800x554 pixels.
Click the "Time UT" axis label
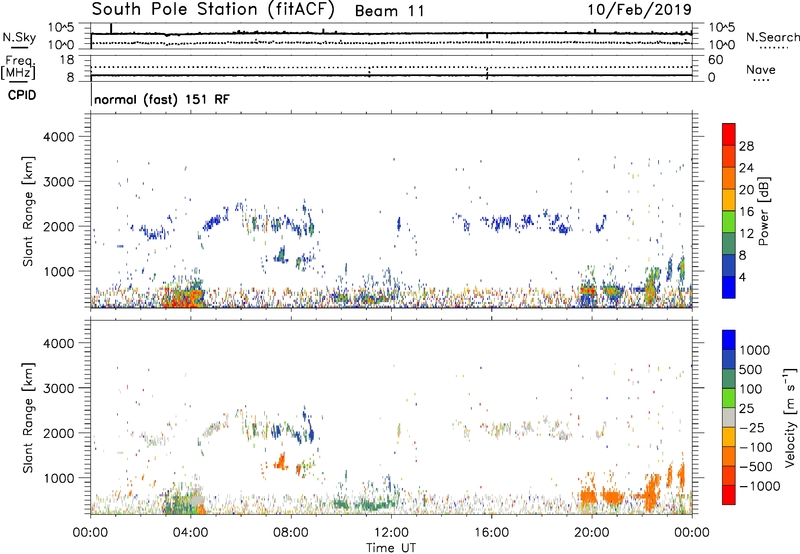click(391, 548)
